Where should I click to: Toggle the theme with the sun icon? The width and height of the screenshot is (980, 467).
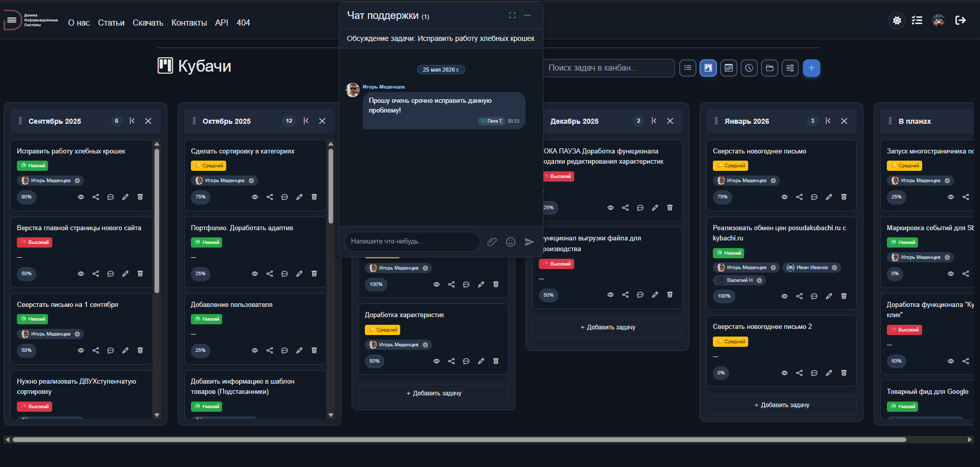point(897,20)
